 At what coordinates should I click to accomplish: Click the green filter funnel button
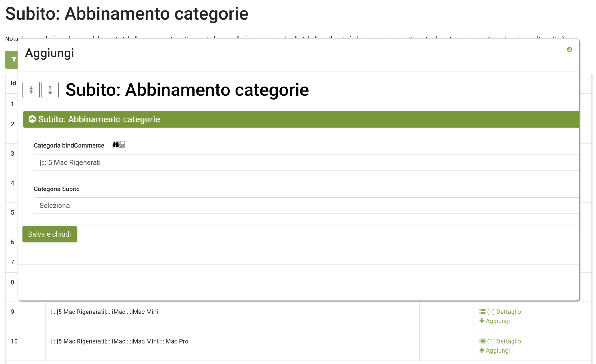pos(12,59)
